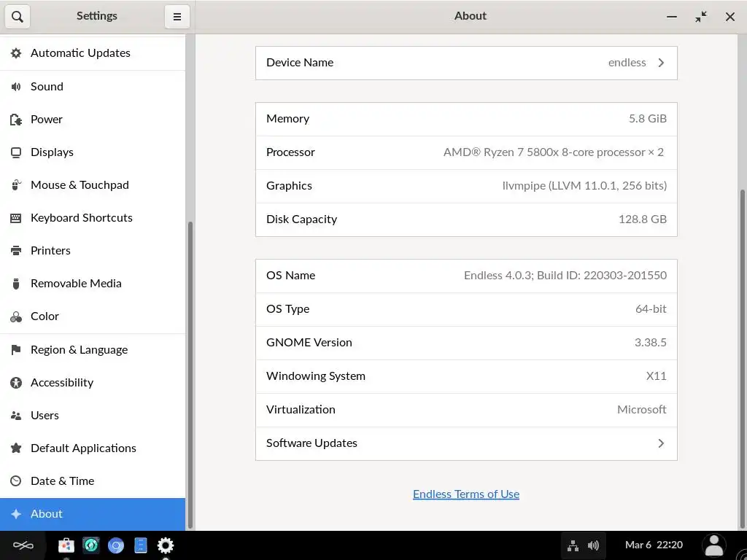Click the Users people icon
Viewport: 747px width, 560px height.
[x=16, y=415]
